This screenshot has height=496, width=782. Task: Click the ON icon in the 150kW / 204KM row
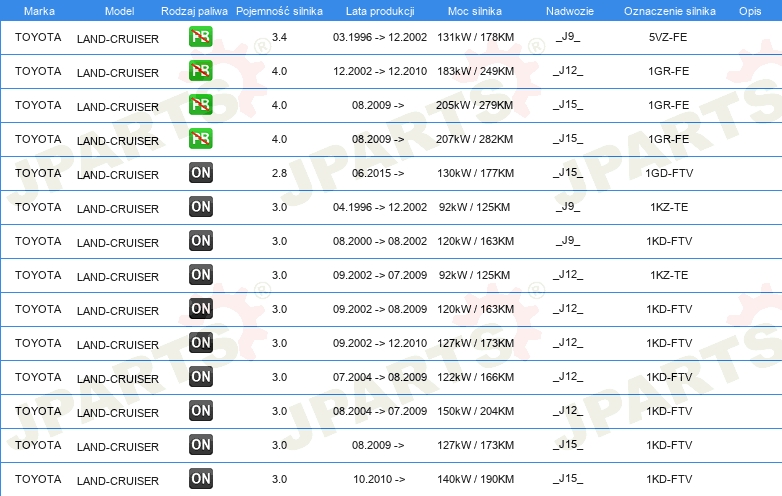coord(201,411)
